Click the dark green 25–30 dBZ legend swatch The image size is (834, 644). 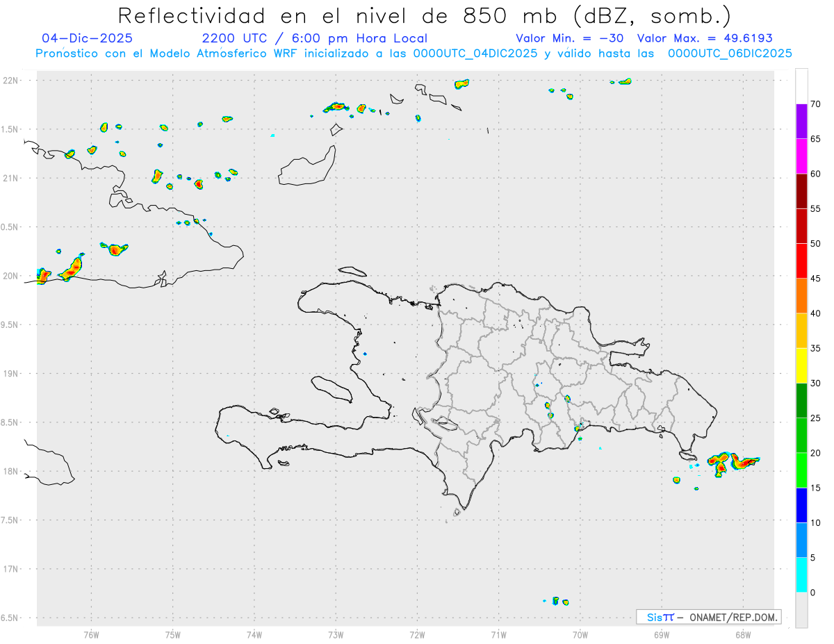tap(801, 400)
